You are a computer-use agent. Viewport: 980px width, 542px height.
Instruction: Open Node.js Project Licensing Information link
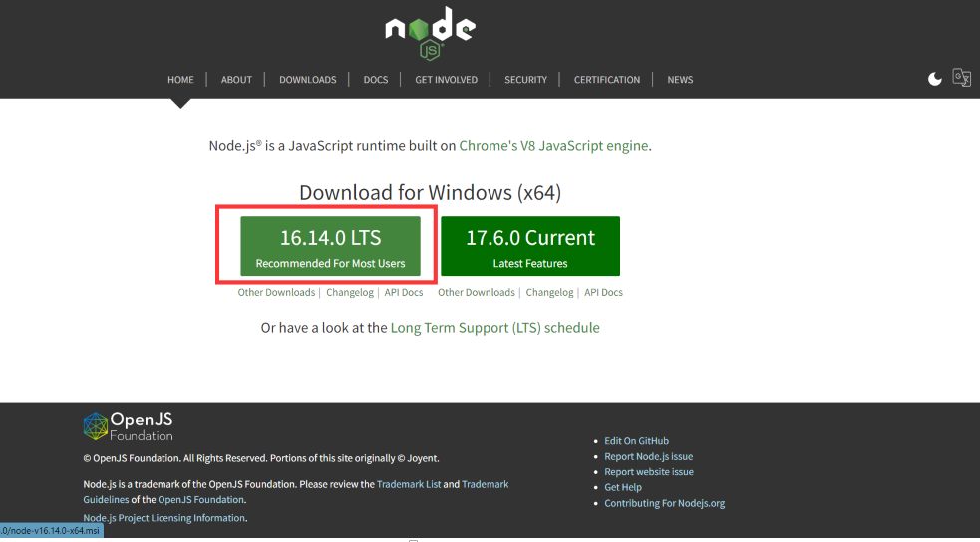(163, 518)
